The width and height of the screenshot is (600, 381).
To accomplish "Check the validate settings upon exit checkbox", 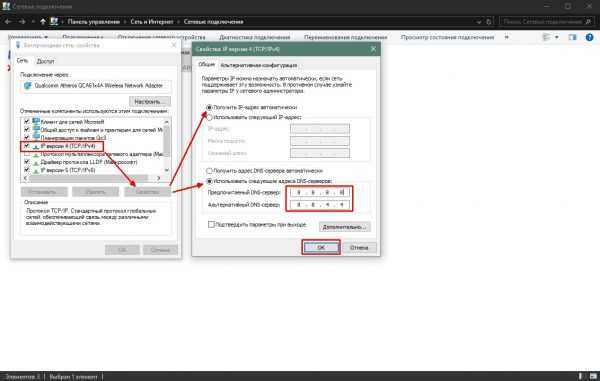I will click(x=211, y=225).
